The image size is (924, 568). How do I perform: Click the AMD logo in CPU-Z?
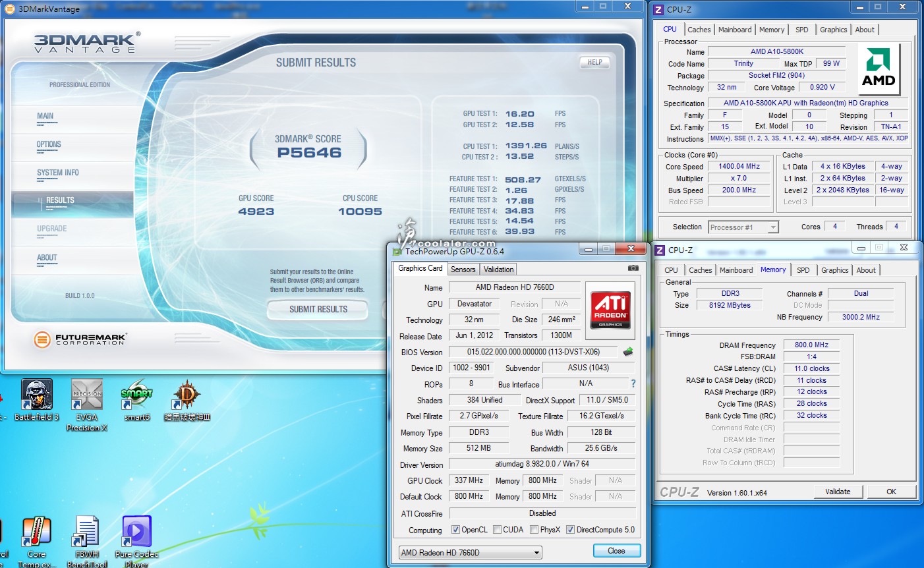879,69
